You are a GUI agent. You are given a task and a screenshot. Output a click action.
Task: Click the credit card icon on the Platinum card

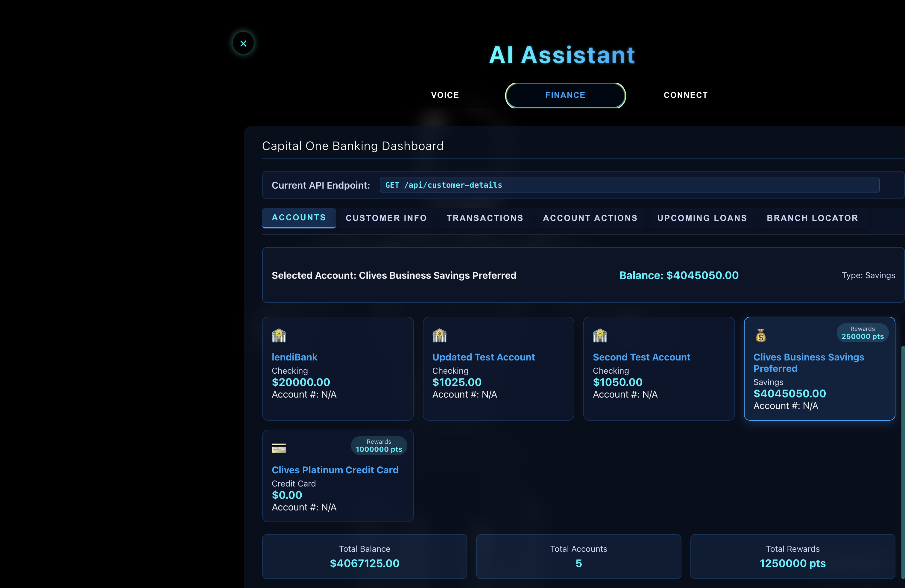279,448
